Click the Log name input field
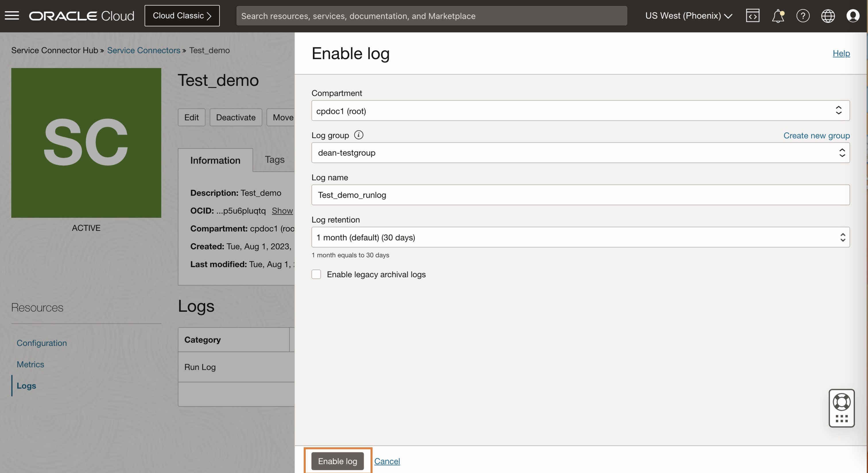The width and height of the screenshot is (868, 473). pos(580,195)
